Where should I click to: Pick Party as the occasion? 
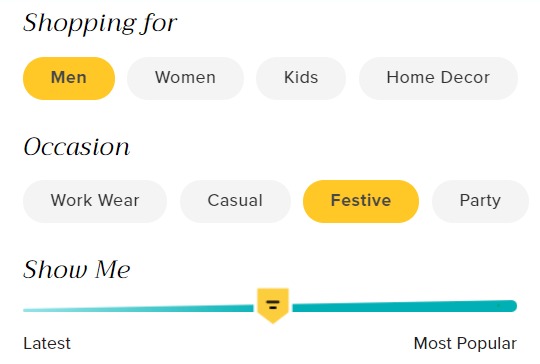coord(480,201)
